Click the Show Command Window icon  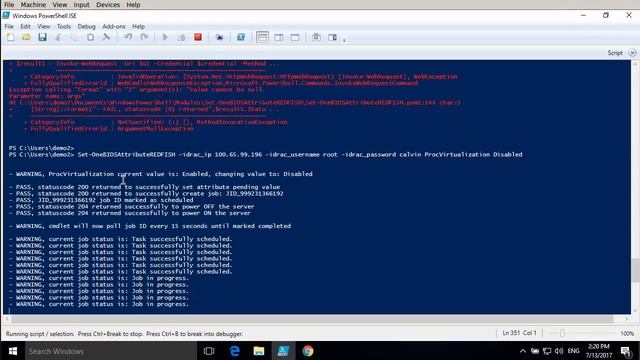(316, 37)
